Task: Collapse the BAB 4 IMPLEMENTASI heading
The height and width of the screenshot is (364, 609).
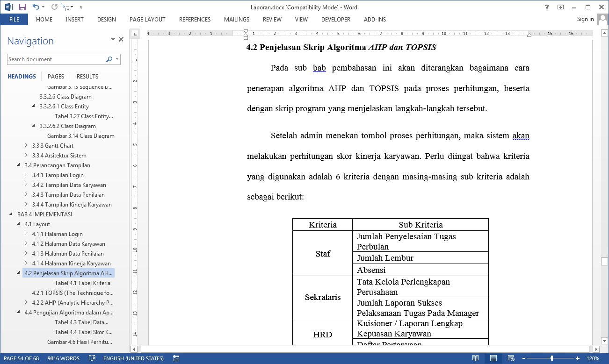Action: point(12,214)
